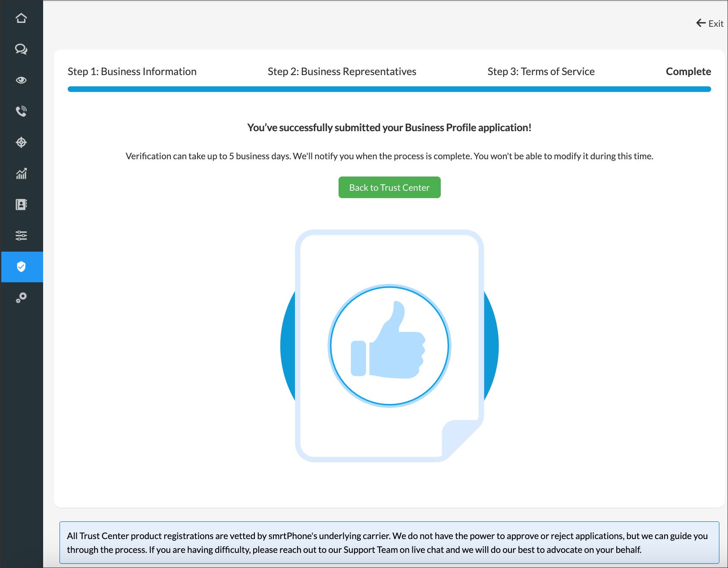Screen dimensions: 728x568
Task: Select the crosshair target icon
Action: [21, 142]
